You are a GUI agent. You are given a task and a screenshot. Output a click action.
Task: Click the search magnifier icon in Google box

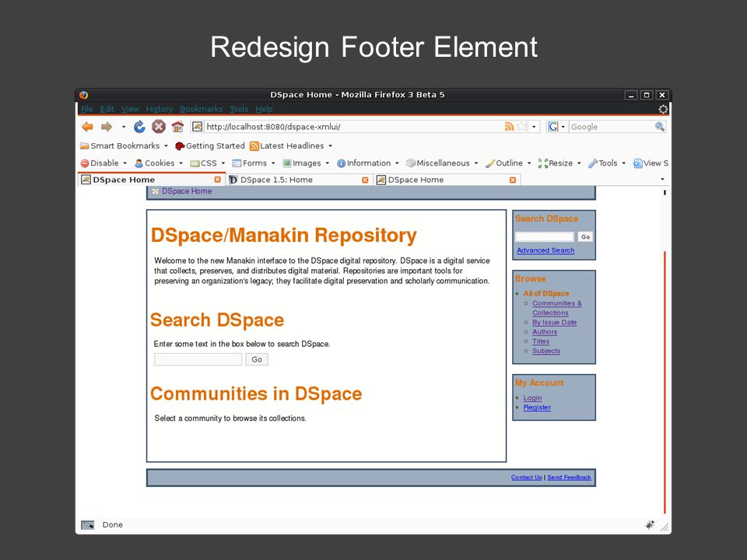point(659,127)
